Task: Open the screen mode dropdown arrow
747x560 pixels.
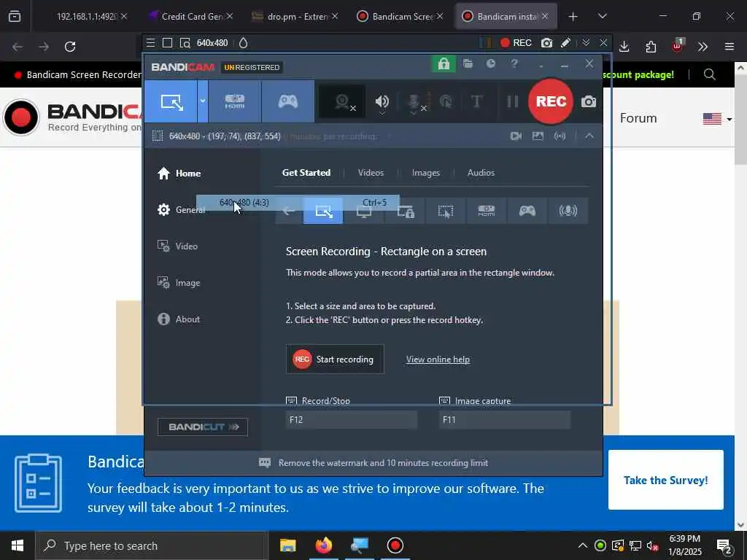Action: (203, 101)
